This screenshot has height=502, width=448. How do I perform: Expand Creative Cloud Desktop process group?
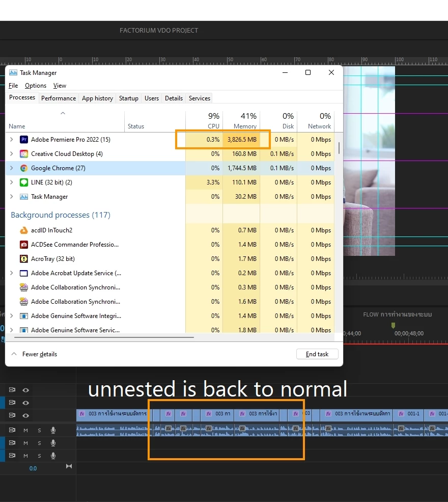pos(12,154)
